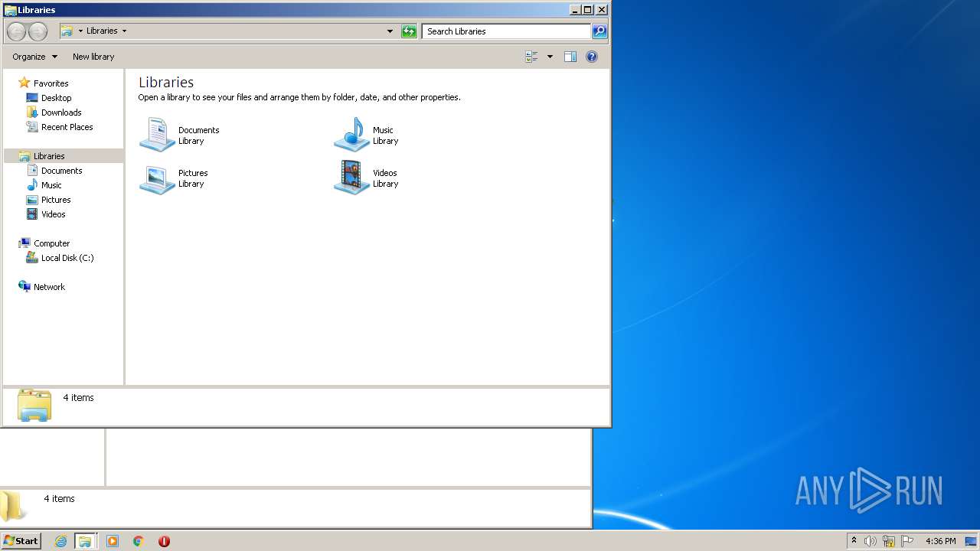Viewport: 980px width, 551px height.
Task: Minimize the Libraries window
Action: pos(575,10)
